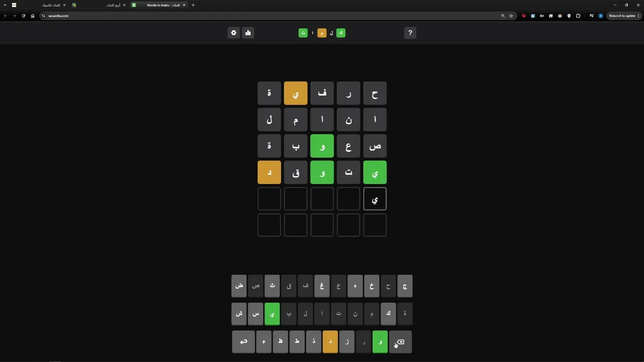Tap the dimmed ف key on keyboard
The image size is (644, 362).
(305, 286)
